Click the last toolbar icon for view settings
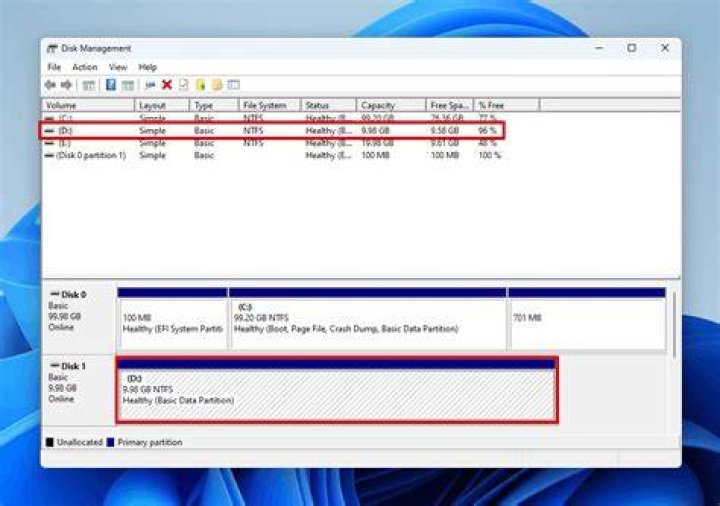This screenshot has height=506, width=720. pos(234,84)
